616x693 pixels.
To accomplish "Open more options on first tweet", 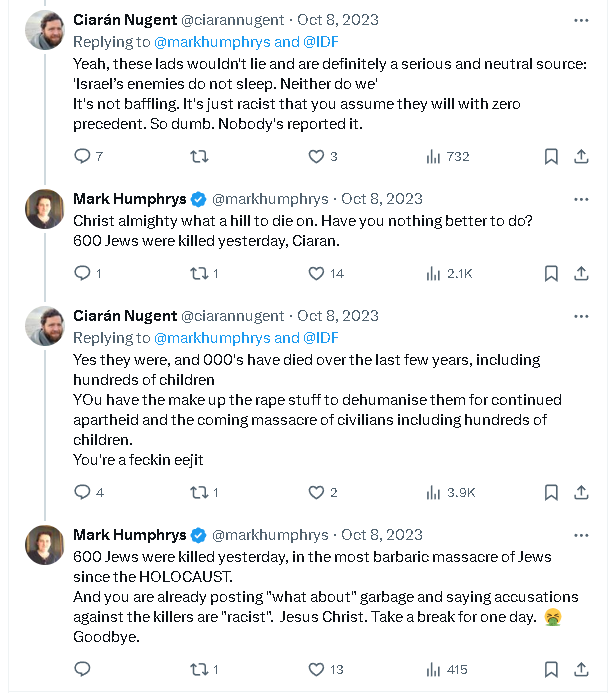I will (581, 20).
